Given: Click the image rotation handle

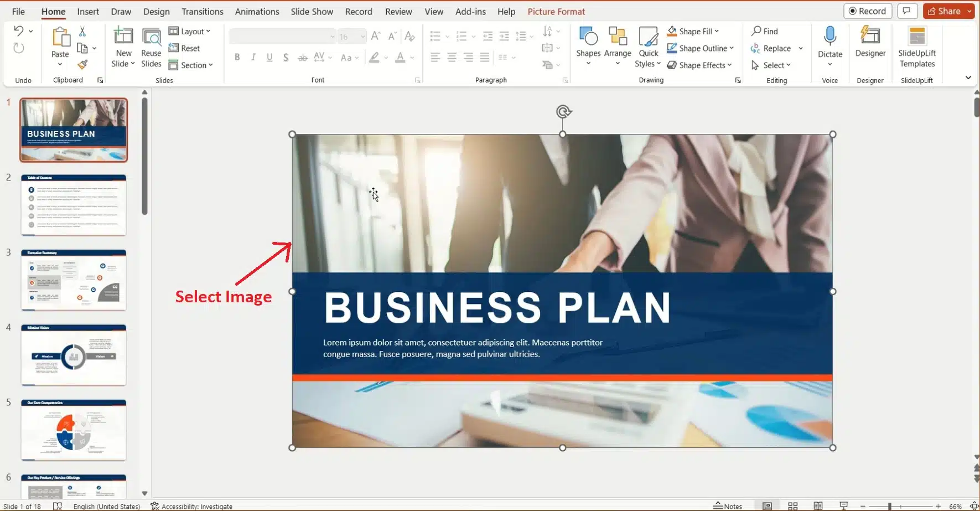Looking at the screenshot, I should pyautogui.click(x=563, y=112).
